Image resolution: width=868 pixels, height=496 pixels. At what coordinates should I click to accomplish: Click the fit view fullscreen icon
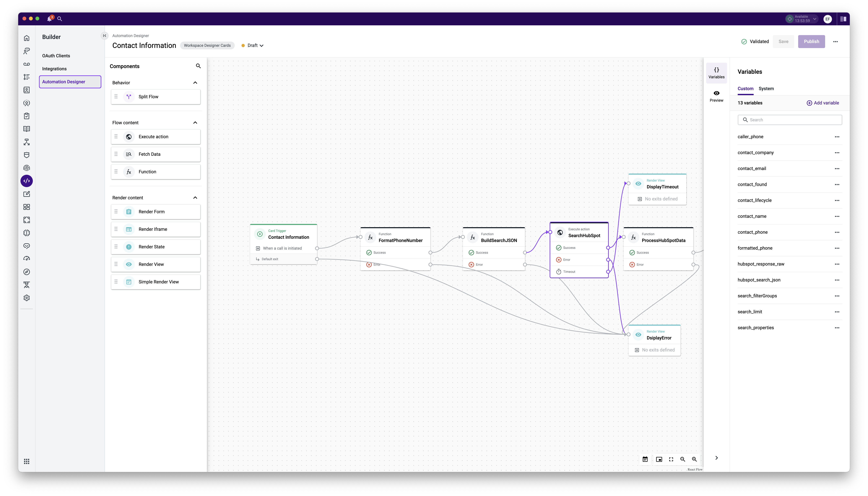671,459
